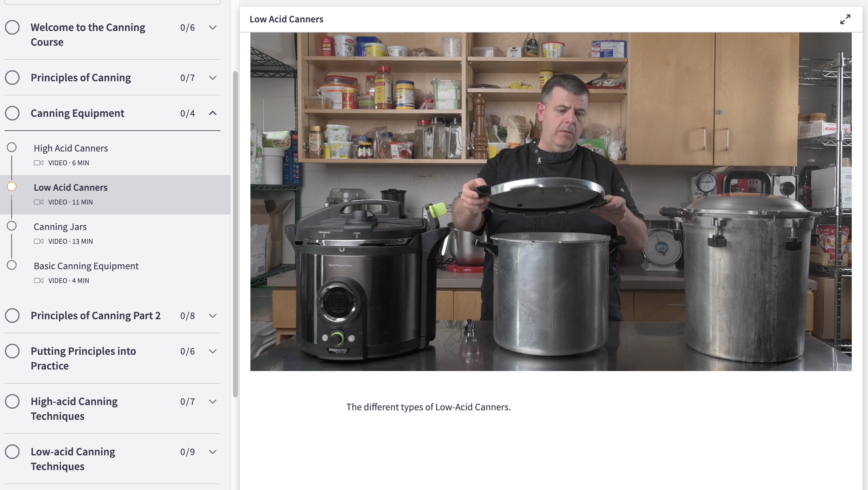Viewport: 868px width, 490px height.
Task: Click video camera icon under Low Acid Canners
Action: click(x=39, y=202)
